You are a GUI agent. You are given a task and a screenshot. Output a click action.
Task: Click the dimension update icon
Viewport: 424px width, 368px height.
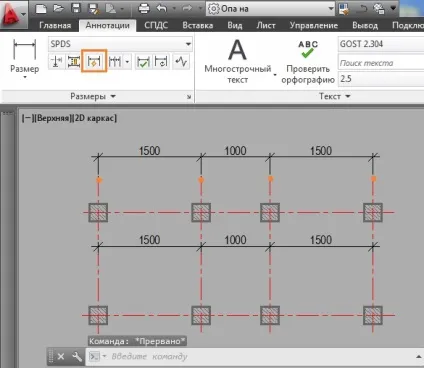click(x=161, y=62)
